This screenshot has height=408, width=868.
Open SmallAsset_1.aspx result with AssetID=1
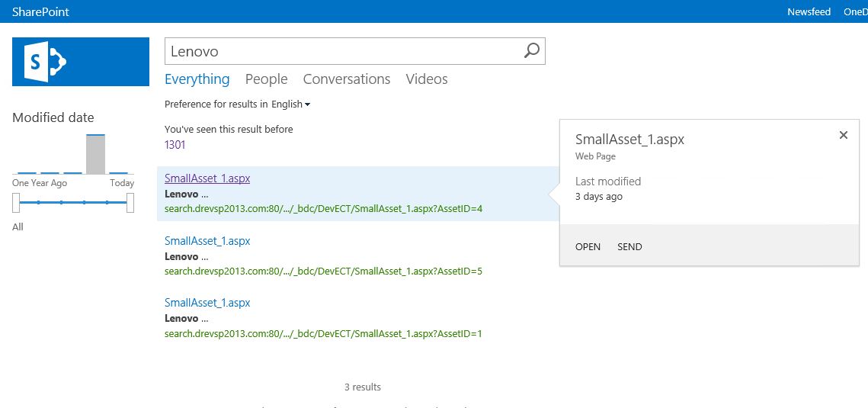[207, 303]
